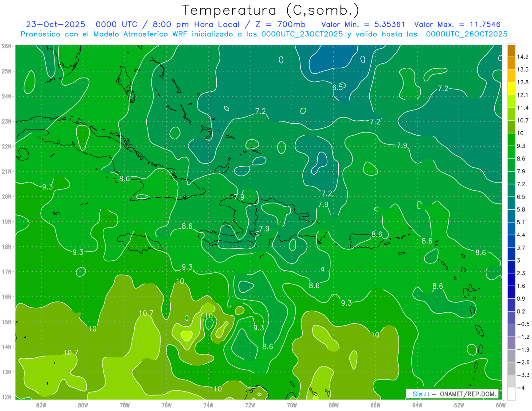This screenshot has width=532, height=411.
Task: Click the '17N' latitude axis label
Action: pyautogui.click(x=7, y=271)
